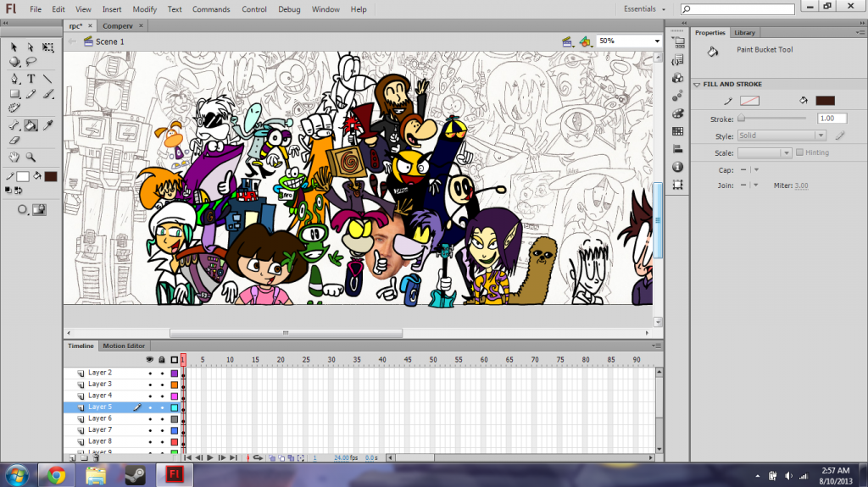The width and height of the screenshot is (868, 487).
Task: Select the Eyedropper tool
Action: 48,126
